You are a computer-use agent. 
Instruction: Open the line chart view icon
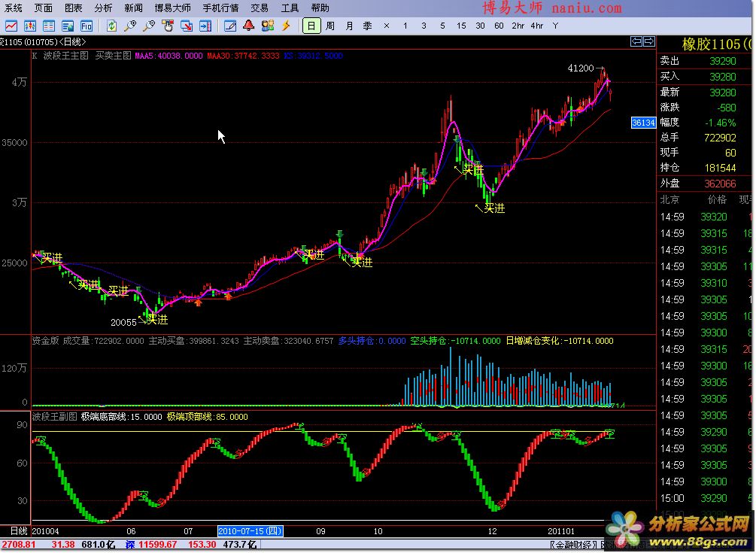coord(11,26)
